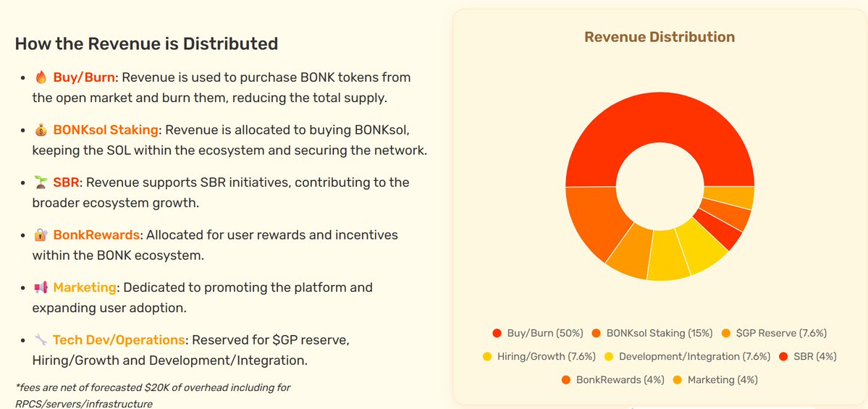Toggle BonkRewards (4%) legend dot
868x409 pixels.
point(565,379)
